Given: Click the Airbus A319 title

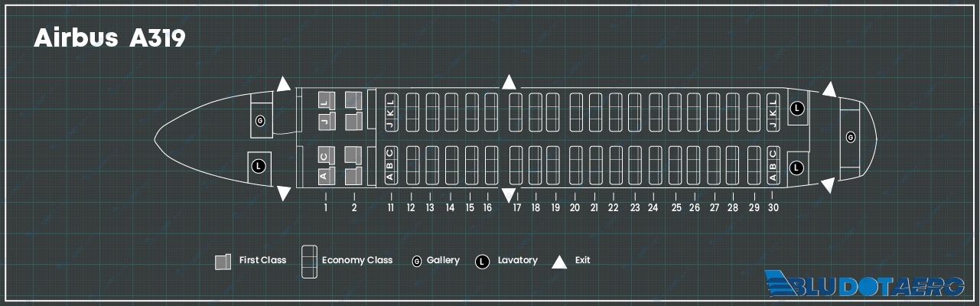Looking at the screenshot, I should (109, 39).
